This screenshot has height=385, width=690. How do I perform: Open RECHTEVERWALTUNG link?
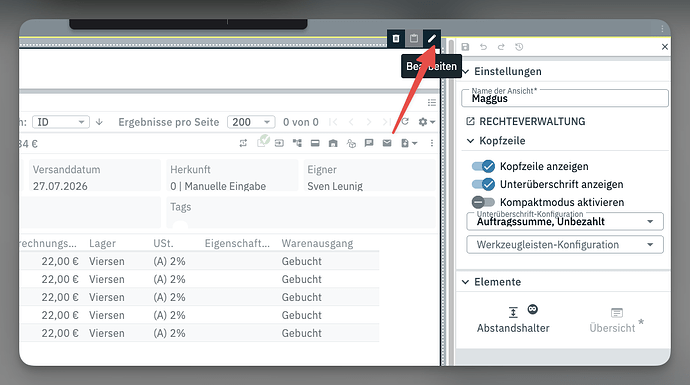[526, 121]
